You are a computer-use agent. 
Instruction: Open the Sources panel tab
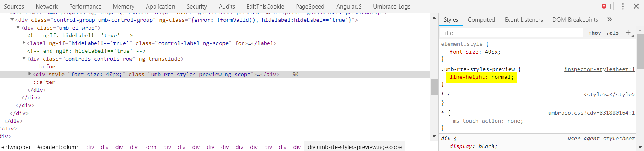[14, 7]
